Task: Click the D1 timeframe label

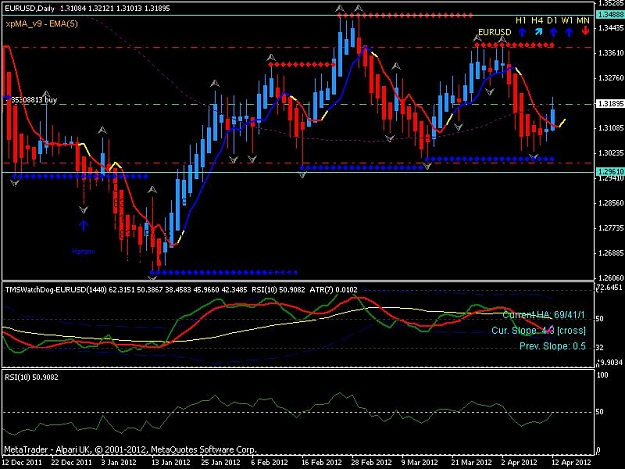Action: click(552, 20)
